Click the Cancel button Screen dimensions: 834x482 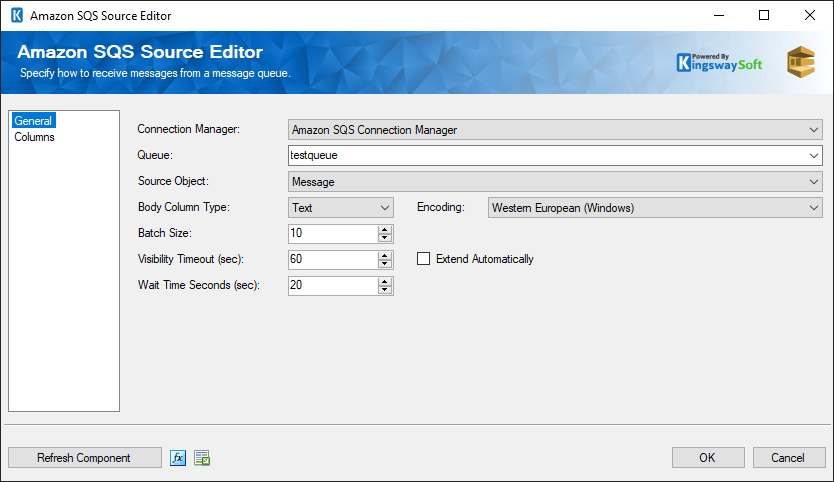[789, 458]
